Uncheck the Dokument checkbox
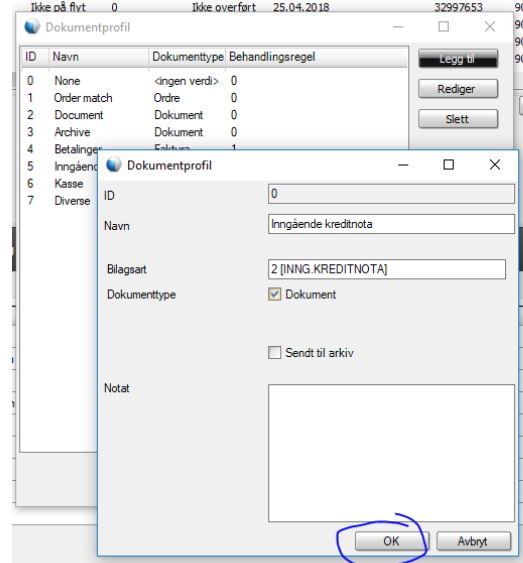523x563 pixels. click(275, 294)
